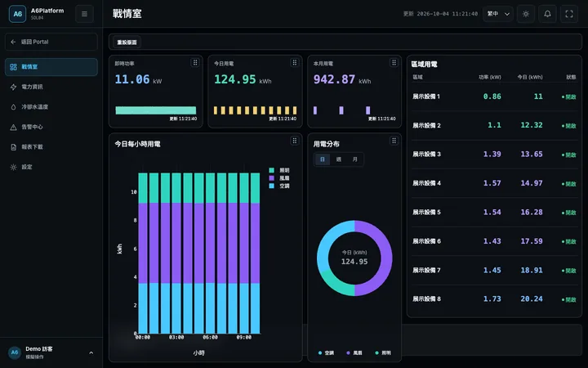Open the 繁中 language dropdown
Screen dimensions: 588x368
(x=498, y=14)
